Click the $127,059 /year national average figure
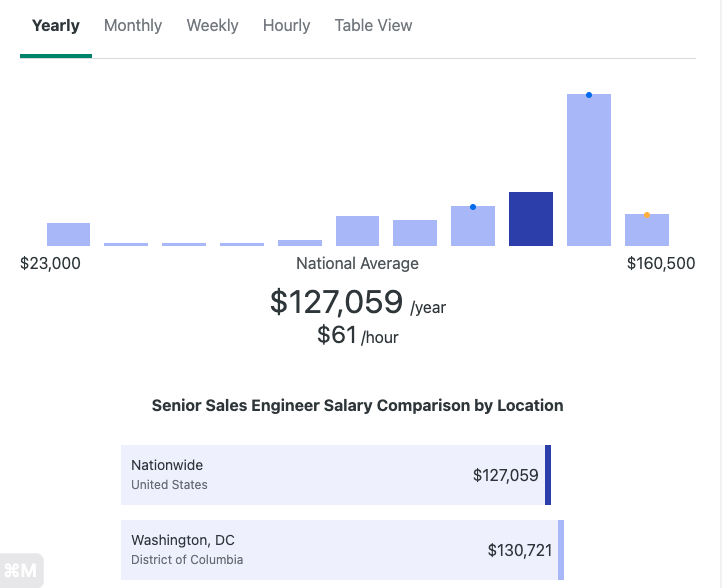This screenshot has width=722, height=588. click(358, 302)
